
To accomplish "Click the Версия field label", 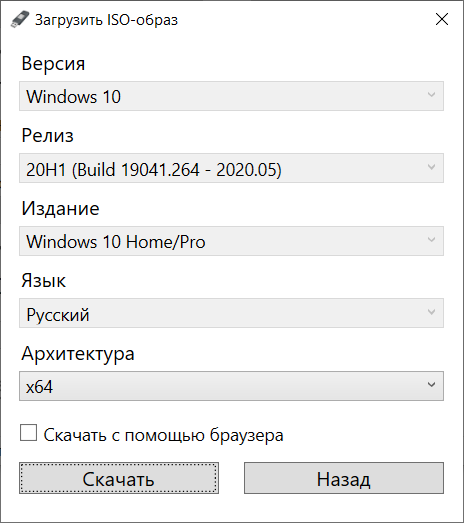I will 53,63.
